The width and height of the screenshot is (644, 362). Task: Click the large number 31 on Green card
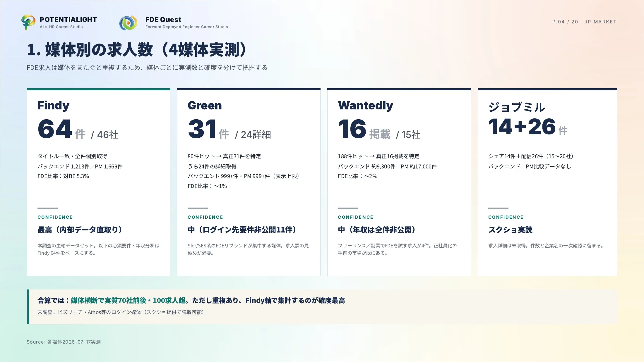coord(202,129)
